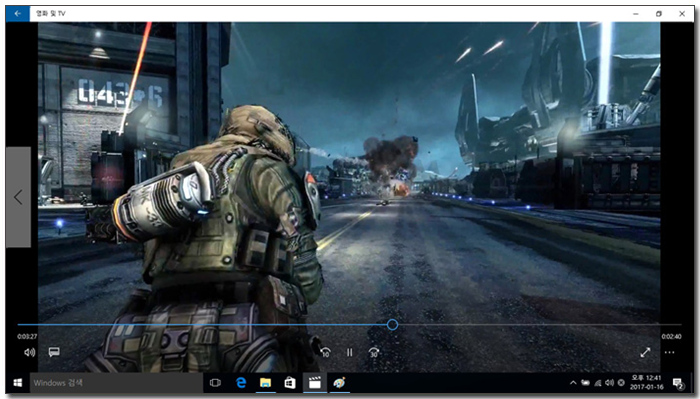Open the more options ellipsis menu
Viewport: 700px width, 399px height.
(669, 353)
